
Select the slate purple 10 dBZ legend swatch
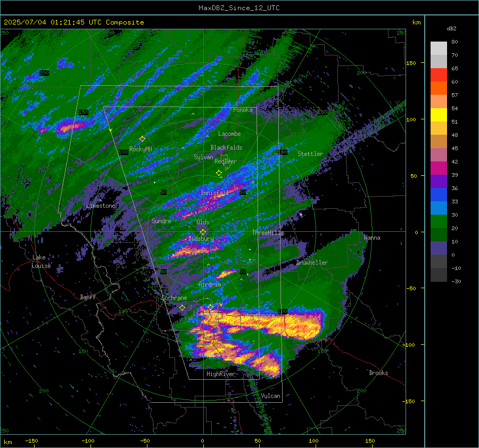coord(439,248)
